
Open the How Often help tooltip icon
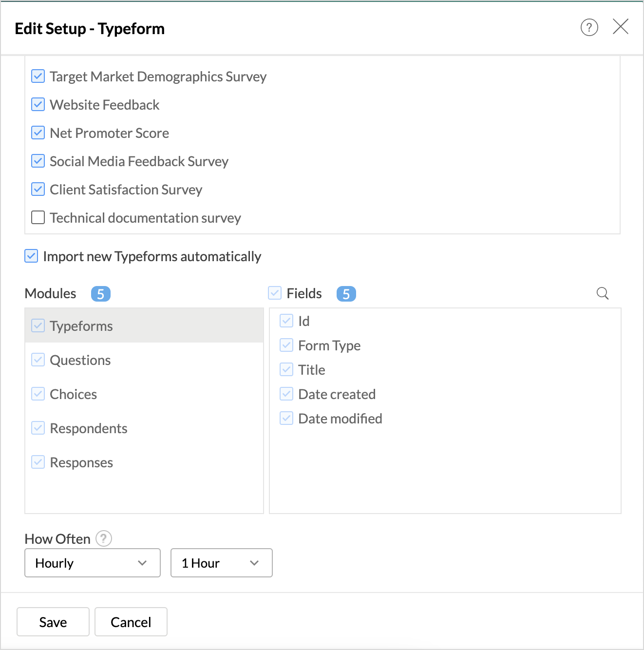pyautogui.click(x=104, y=538)
